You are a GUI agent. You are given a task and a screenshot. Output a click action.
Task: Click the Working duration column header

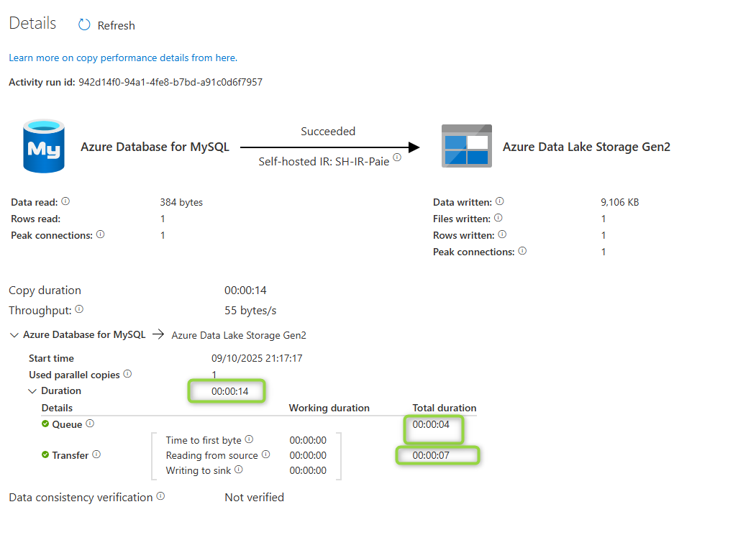[x=329, y=408]
